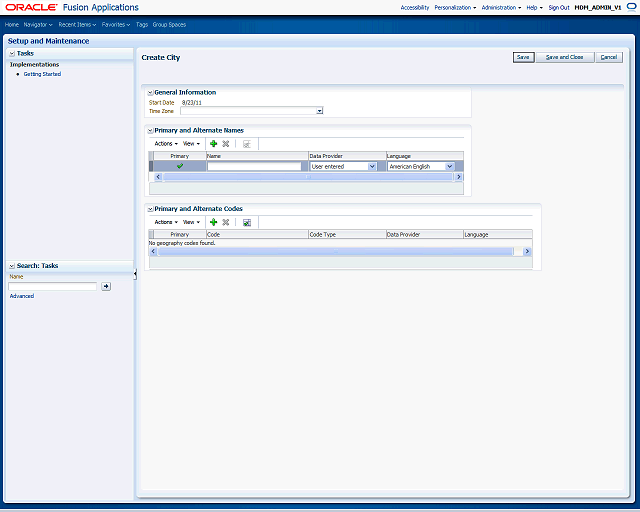
Task: Open View menu in Primary and Alternate Codes
Action: click(x=191, y=222)
